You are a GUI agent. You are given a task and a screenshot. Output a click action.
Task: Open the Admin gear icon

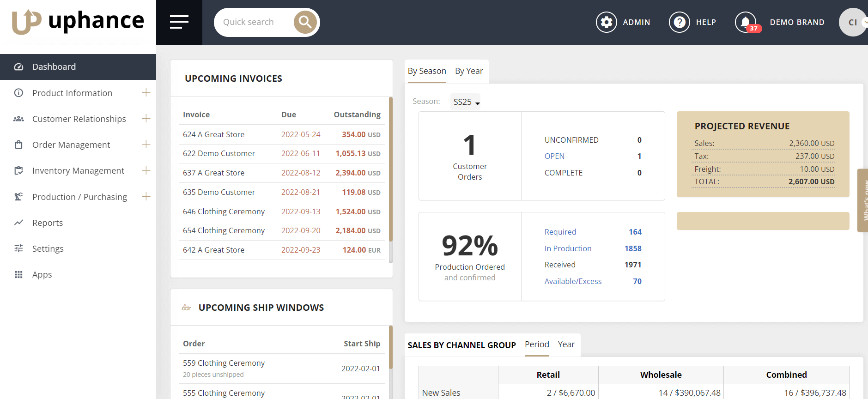click(x=606, y=22)
